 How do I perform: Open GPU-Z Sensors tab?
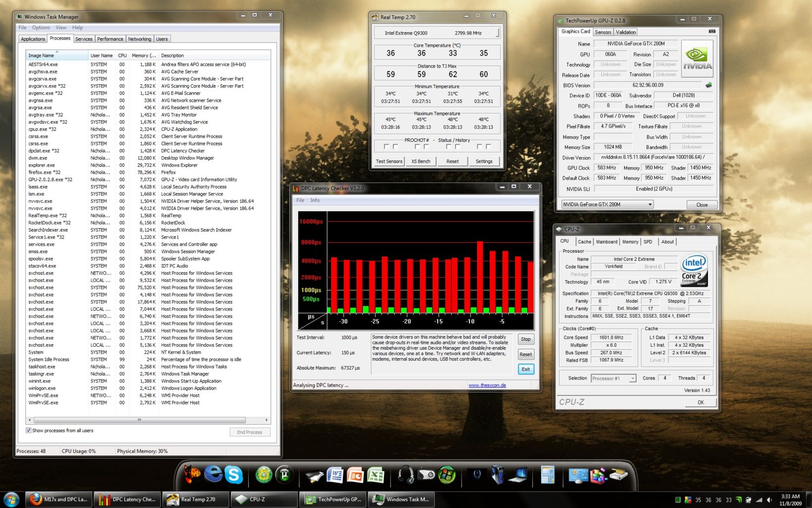tap(603, 32)
